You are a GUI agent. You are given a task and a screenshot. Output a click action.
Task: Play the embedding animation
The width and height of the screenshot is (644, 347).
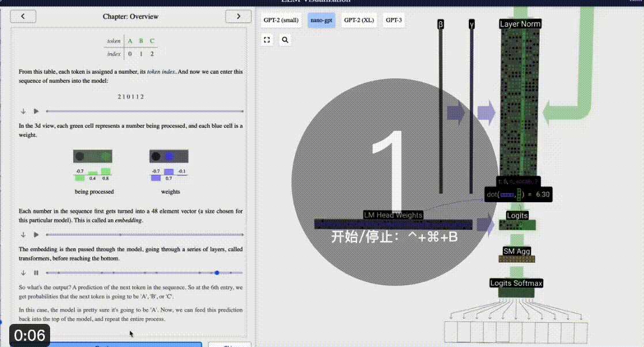tap(36, 235)
